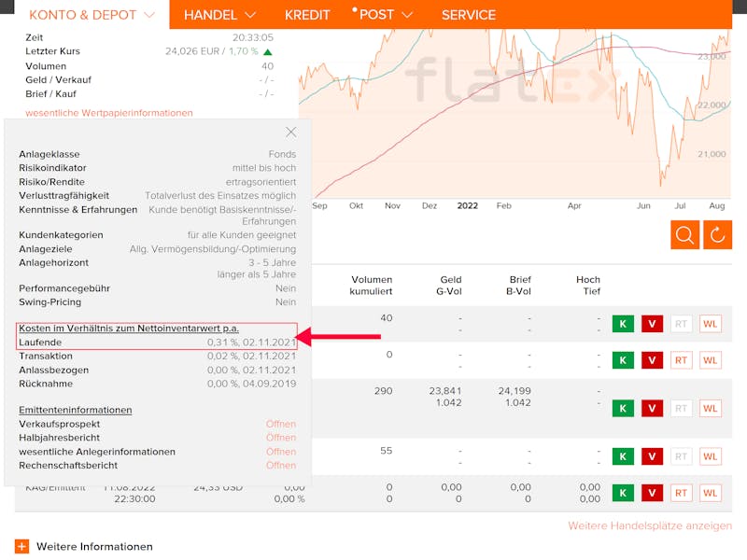This screenshot has width=747, height=560.
Task: Click the Performancegebühr row value Nein
Action: click(x=286, y=288)
